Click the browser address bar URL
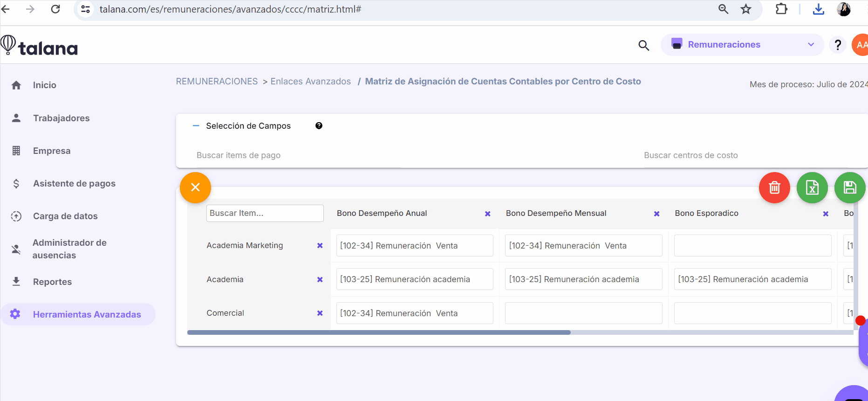This screenshot has width=868, height=401. (230, 9)
